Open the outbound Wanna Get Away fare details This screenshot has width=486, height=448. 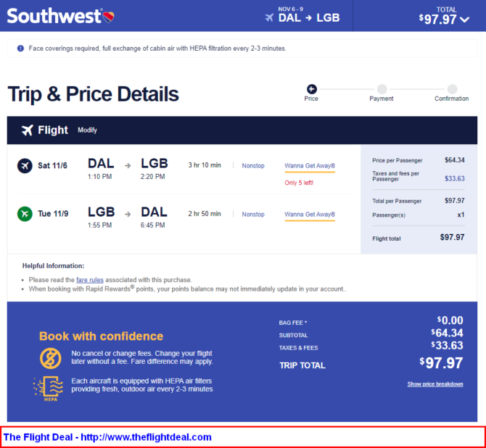tap(310, 166)
